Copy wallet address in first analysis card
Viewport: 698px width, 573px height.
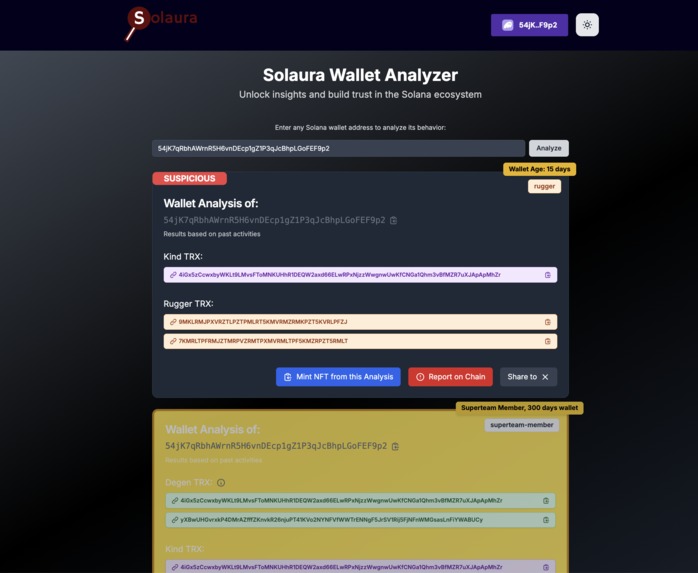pos(394,220)
